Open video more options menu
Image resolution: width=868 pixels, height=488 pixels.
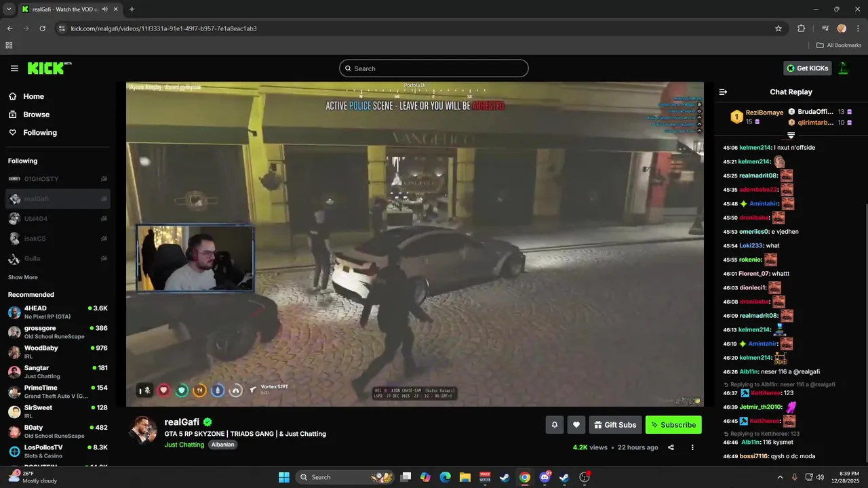click(692, 447)
